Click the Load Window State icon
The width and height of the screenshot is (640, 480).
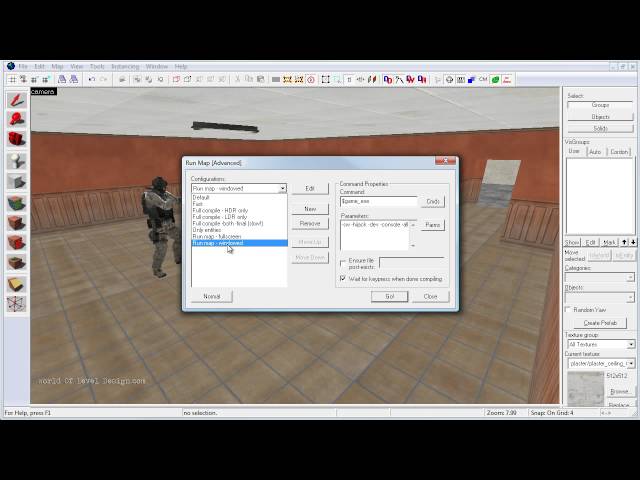(x=62, y=80)
